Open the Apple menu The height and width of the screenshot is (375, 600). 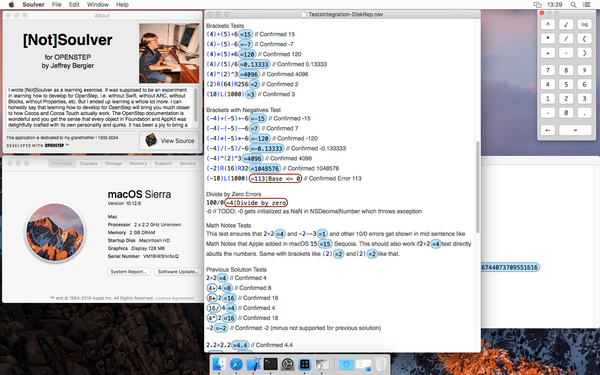coord(11,5)
